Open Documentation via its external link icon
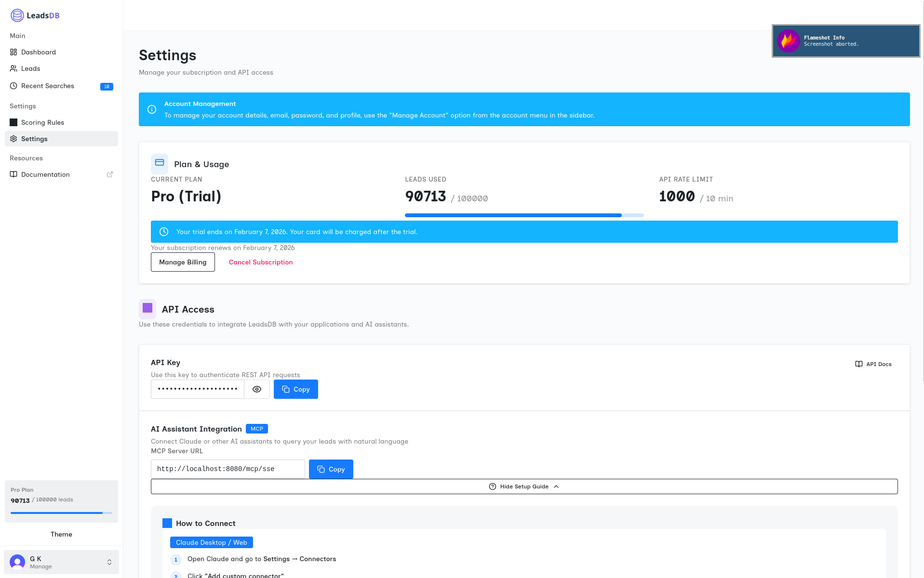924x578 pixels. (x=110, y=174)
